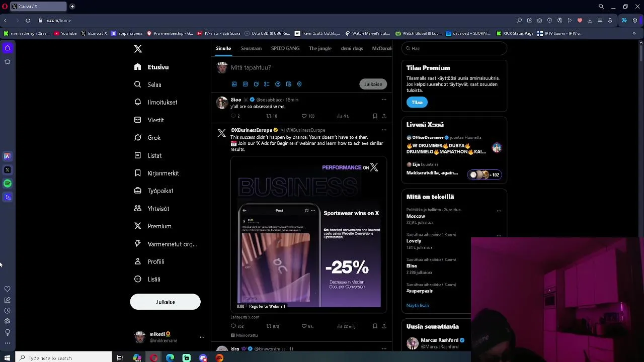Click the X logo above Etusivu
The image size is (644, 362).
[x=138, y=49]
